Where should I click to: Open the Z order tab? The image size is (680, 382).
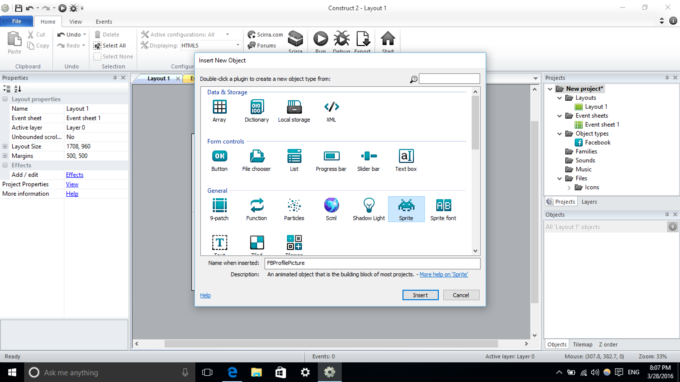click(x=608, y=344)
